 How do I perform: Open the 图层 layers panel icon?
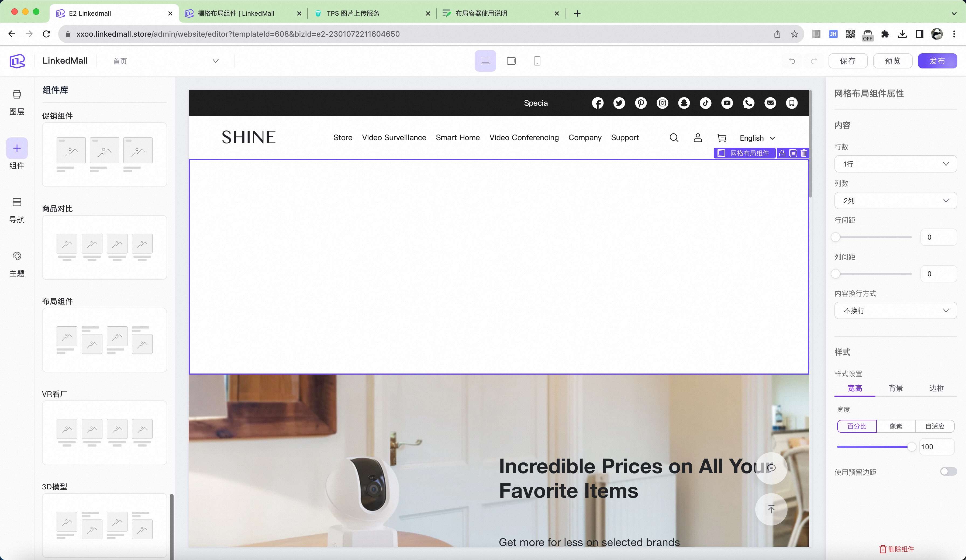click(17, 95)
